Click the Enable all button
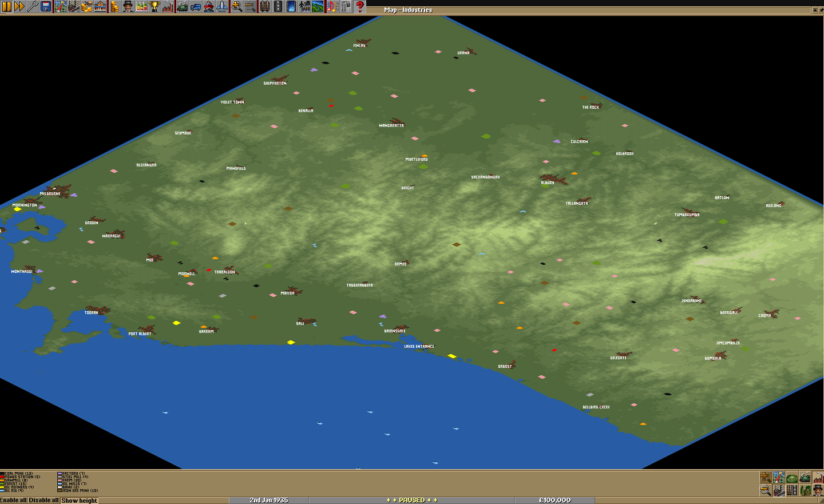Image resolution: width=824 pixels, height=504 pixels. pos(14,500)
